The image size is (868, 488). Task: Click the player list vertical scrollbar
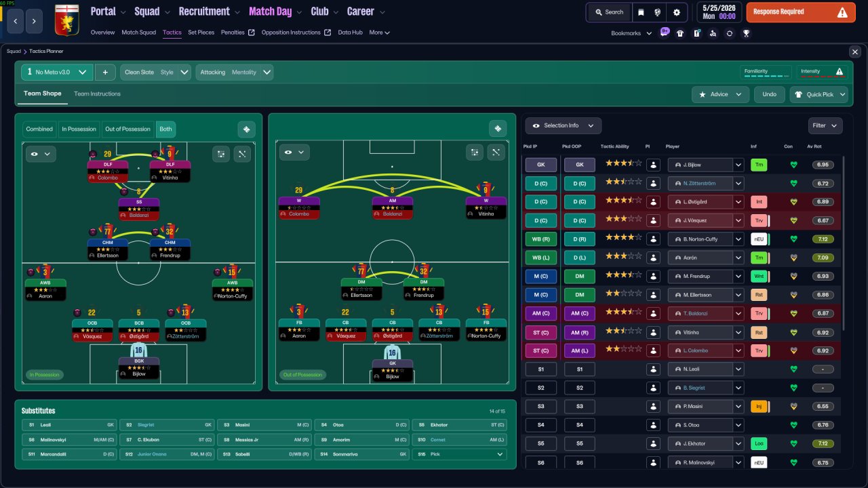click(845, 244)
